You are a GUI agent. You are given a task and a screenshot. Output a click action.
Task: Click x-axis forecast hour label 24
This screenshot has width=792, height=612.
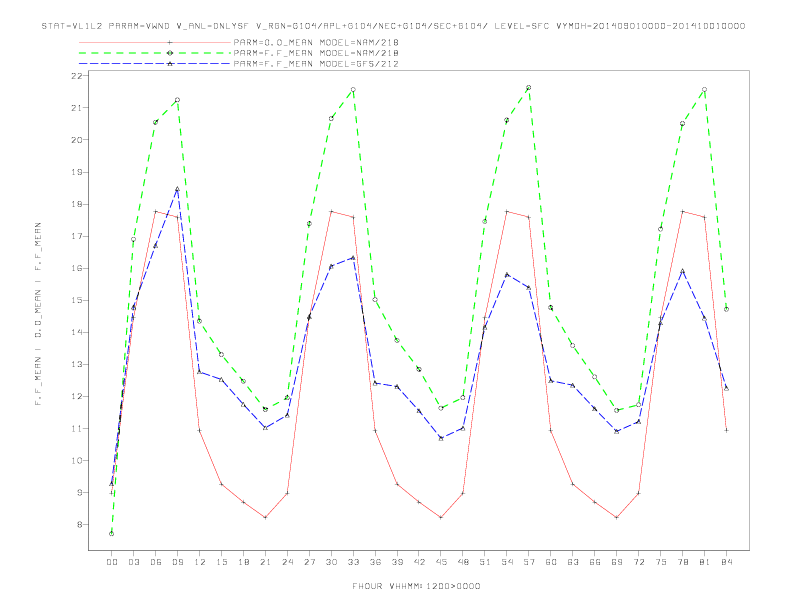click(x=287, y=562)
